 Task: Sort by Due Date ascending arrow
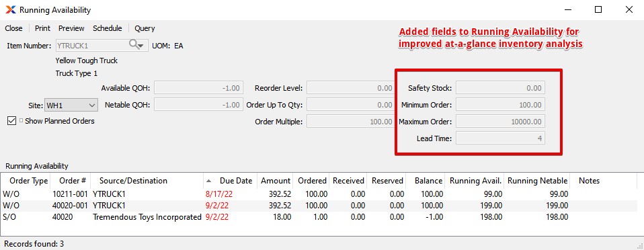pos(209,181)
